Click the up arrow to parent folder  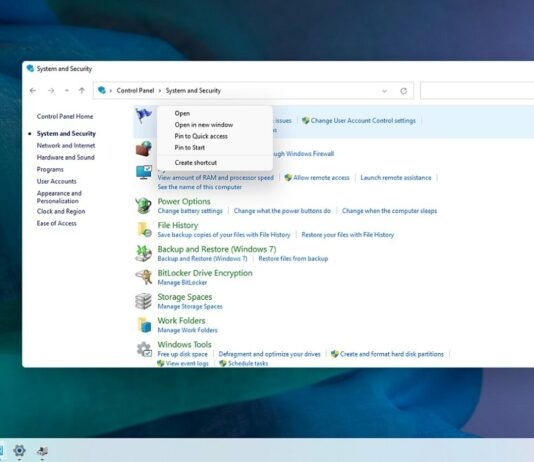pos(82,91)
